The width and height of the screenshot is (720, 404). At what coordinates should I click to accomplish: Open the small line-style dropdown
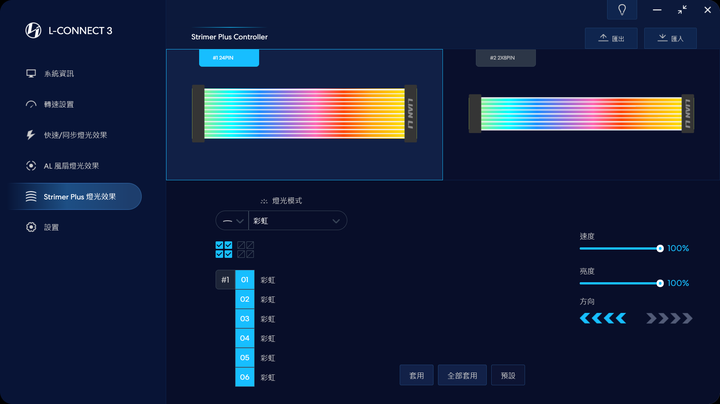(x=232, y=221)
